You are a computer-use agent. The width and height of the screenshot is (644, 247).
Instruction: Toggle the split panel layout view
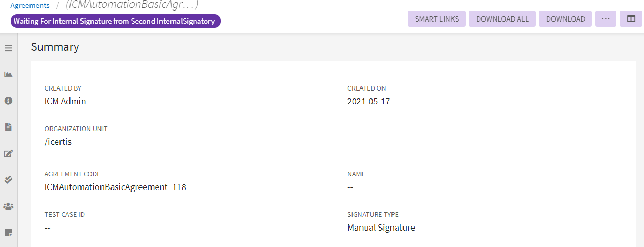coord(631,19)
